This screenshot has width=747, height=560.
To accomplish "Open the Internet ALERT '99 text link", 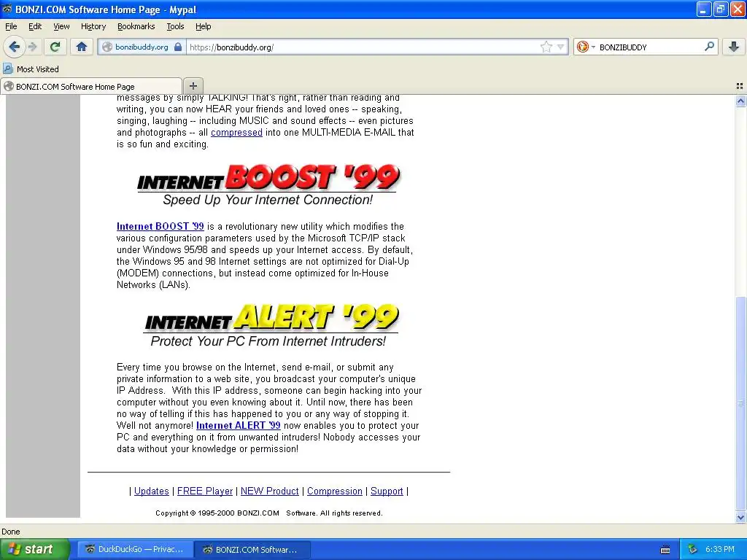I will tap(239, 425).
